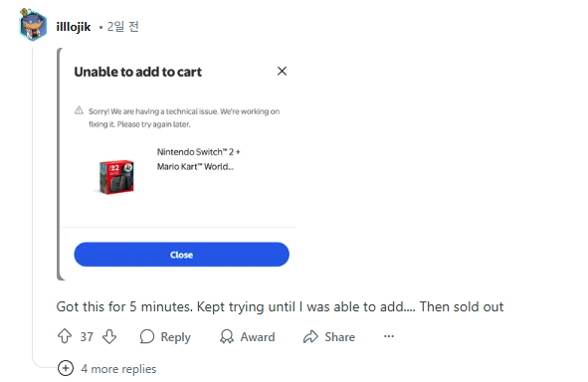Click the blue Close button
Screen dimensions: 588x382
(181, 255)
